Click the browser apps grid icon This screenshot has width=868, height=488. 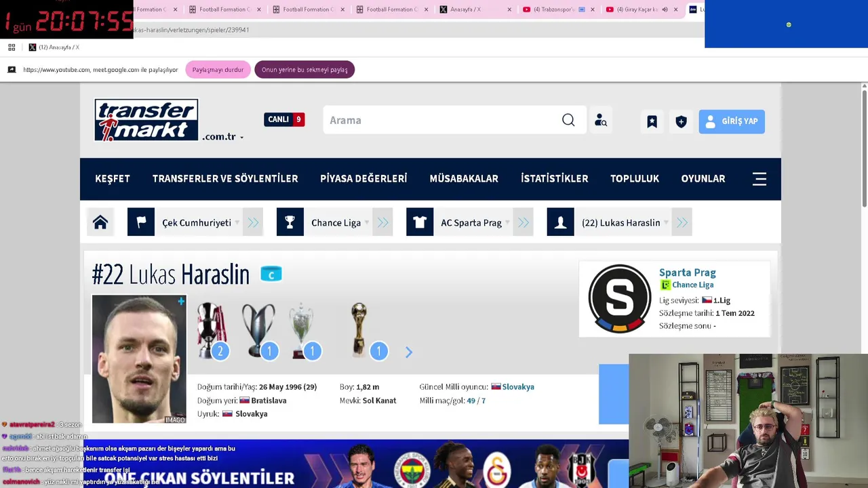pos(12,47)
